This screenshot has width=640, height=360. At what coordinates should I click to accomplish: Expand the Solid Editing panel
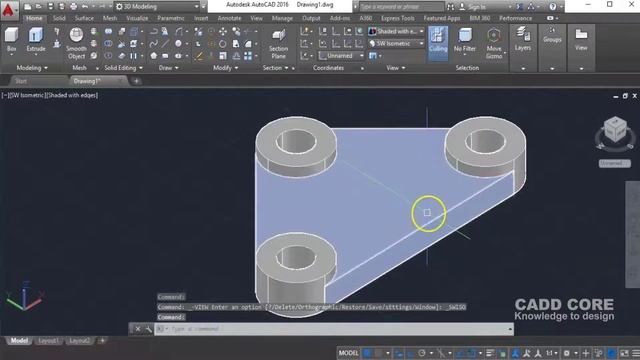coord(123,68)
